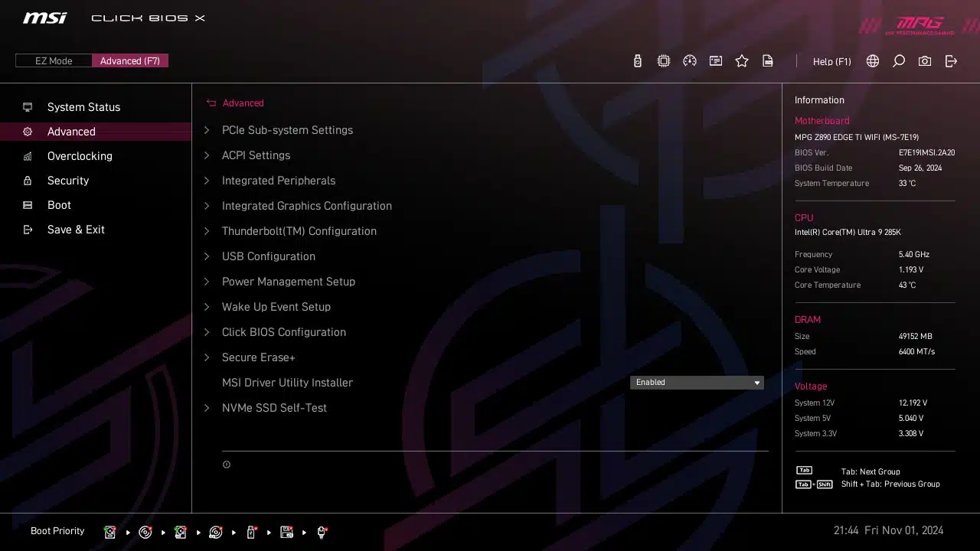Select the floppy disk boot priority device
Image resolution: width=980 pixels, height=551 pixels.
[x=286, y=532]
